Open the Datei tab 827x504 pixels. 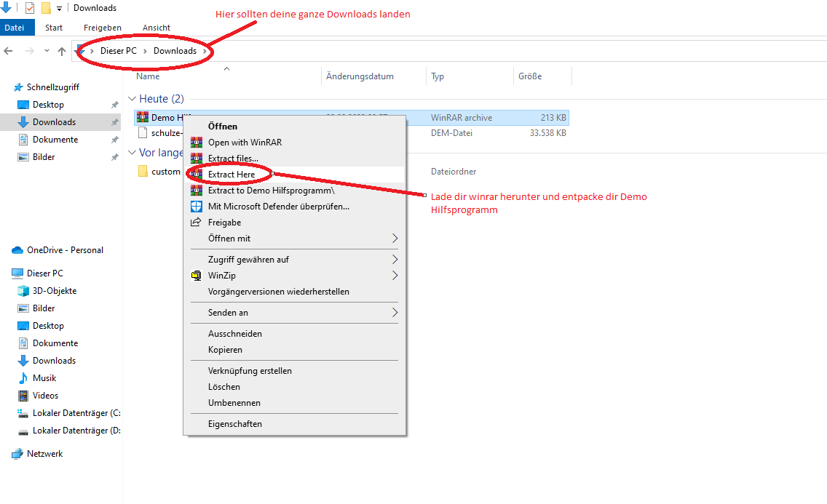15,28
